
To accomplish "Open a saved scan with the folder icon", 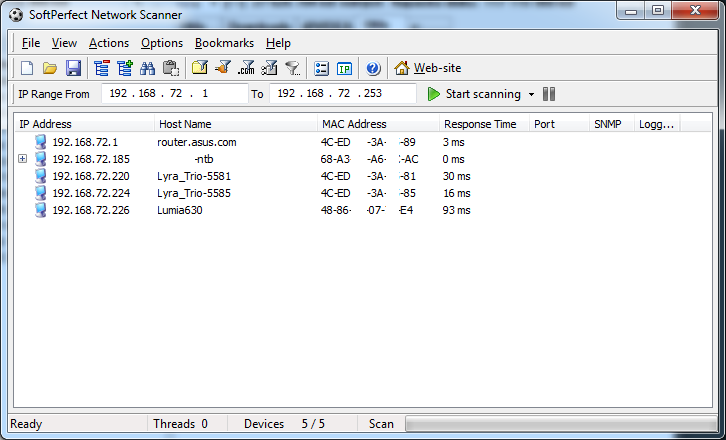I will (50, 68).
